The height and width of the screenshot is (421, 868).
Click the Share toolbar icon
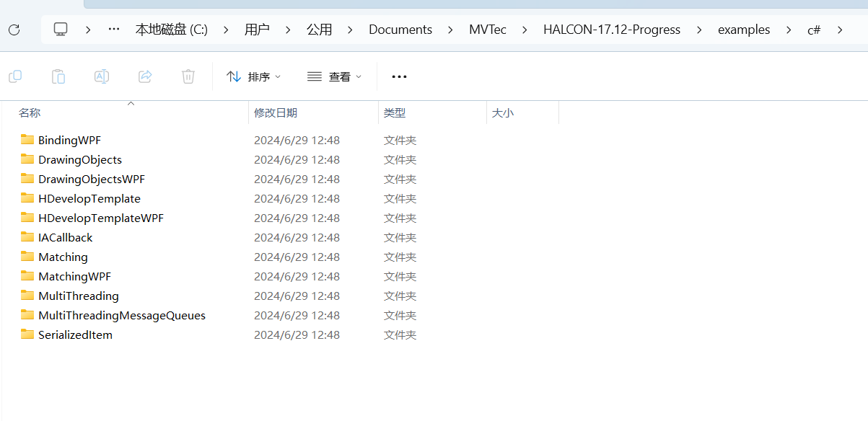[x=145, y=76]
